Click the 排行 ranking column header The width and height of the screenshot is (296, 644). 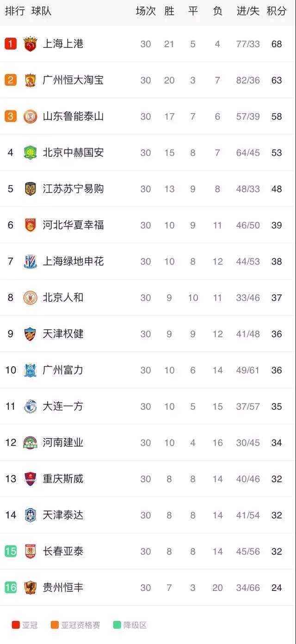pyautogui.click(x=15, y=11)
